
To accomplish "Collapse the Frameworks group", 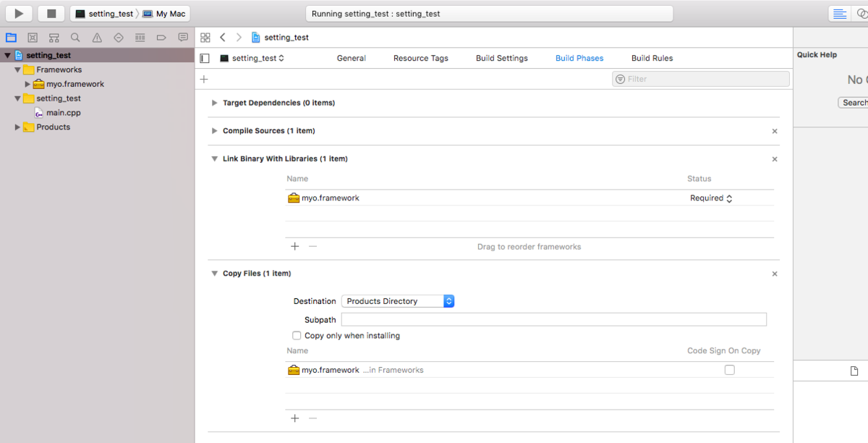I will pyautogui.click(x=17, y=70).
